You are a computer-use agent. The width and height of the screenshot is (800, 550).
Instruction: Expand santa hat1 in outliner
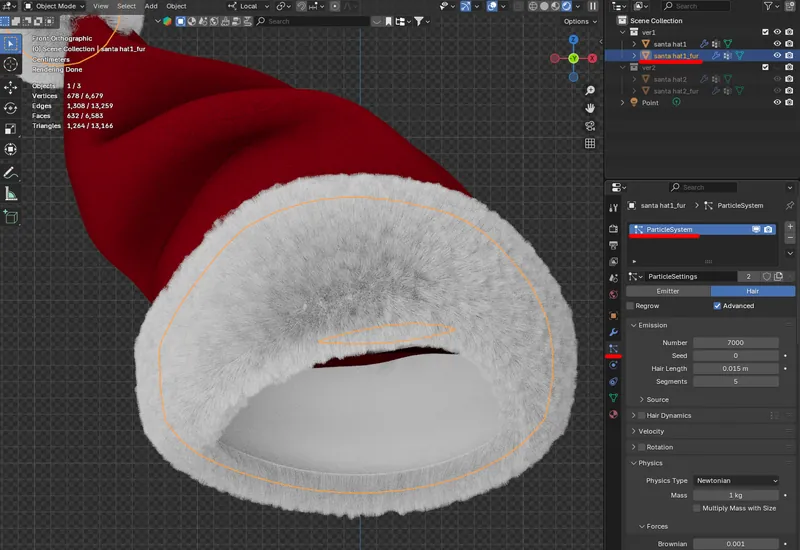pos(634,44)
